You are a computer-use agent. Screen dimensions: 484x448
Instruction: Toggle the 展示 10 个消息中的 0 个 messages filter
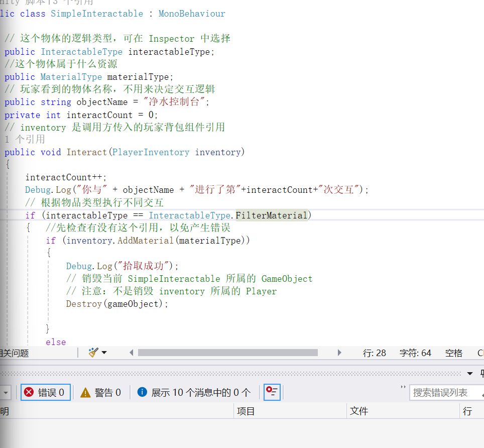click(x=194, y=392)
